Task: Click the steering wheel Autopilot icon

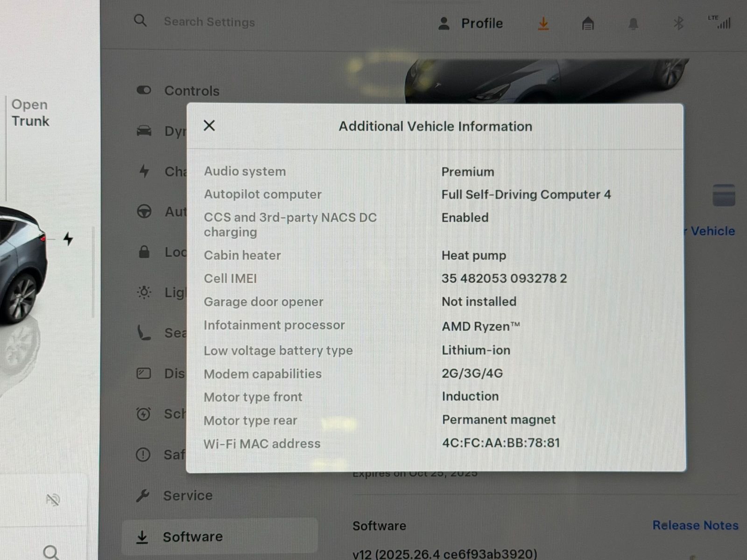Action: 144,211
